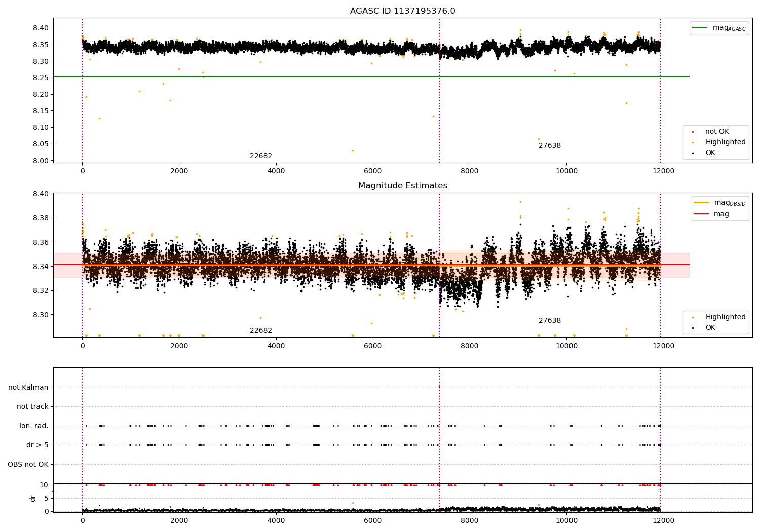Click the red mag horizontal line in middle plot
760x532 pixels.
(371, 265)
